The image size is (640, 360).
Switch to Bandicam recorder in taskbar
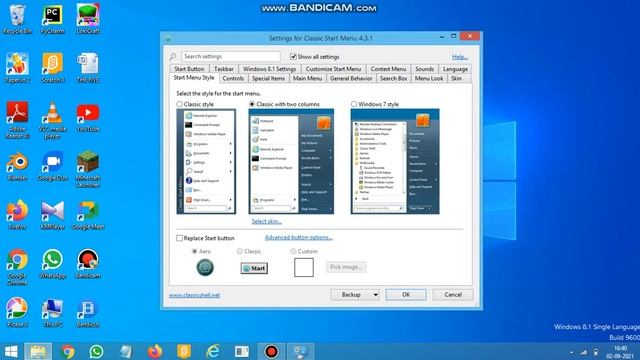click(271, 351)
